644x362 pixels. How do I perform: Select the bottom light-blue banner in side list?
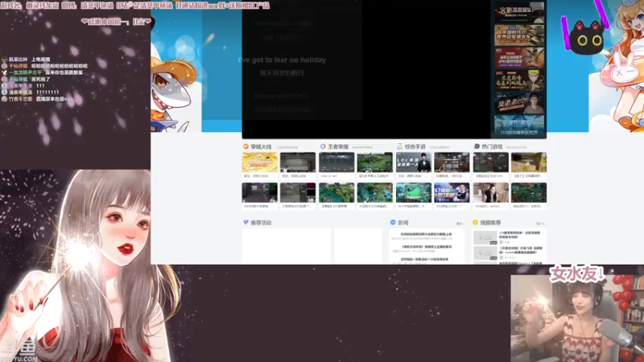tap(519, 125)
